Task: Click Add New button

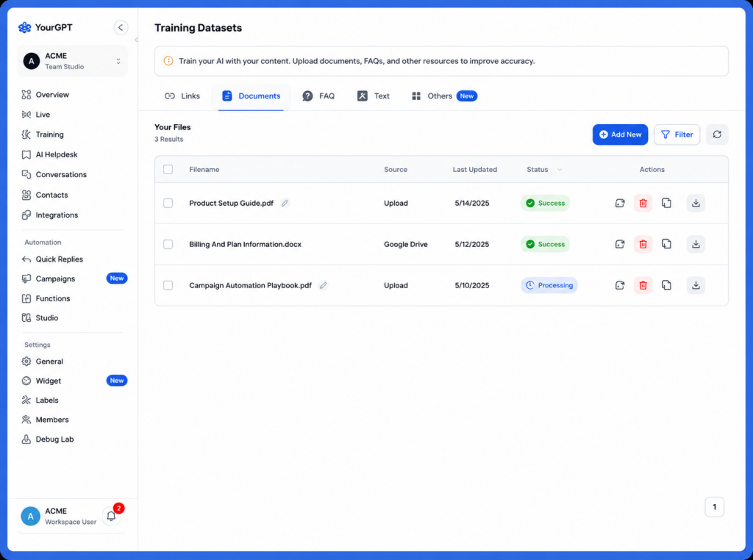Action: (620, 134)
